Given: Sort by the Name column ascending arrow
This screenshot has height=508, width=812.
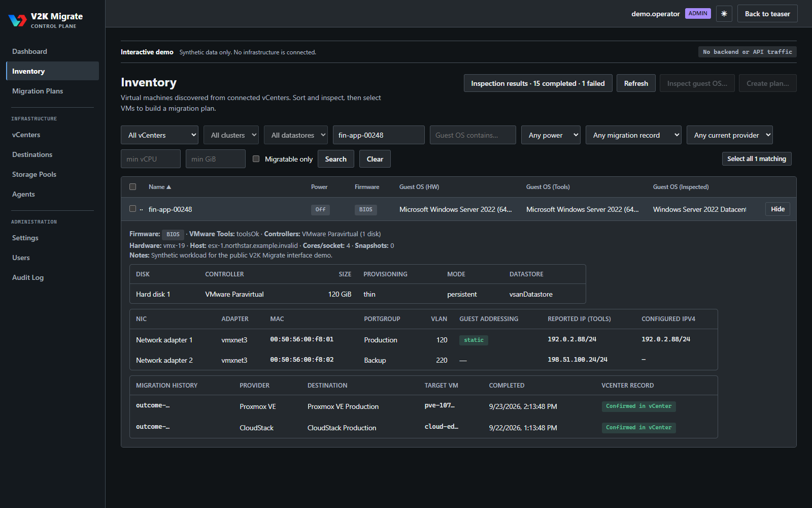Looking at the screenshot, I should [x=169, y=187].
